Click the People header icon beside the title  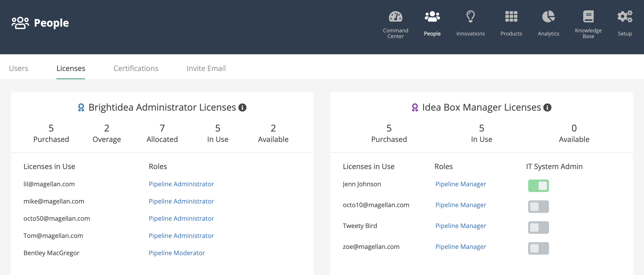pyautogui.click(x=20, y=23)
